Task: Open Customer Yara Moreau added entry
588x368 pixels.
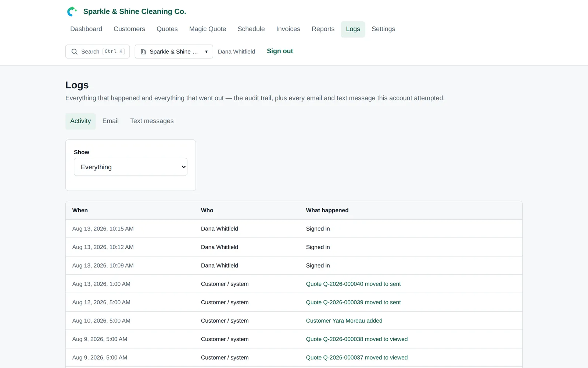Action: (x=344, y=321)
